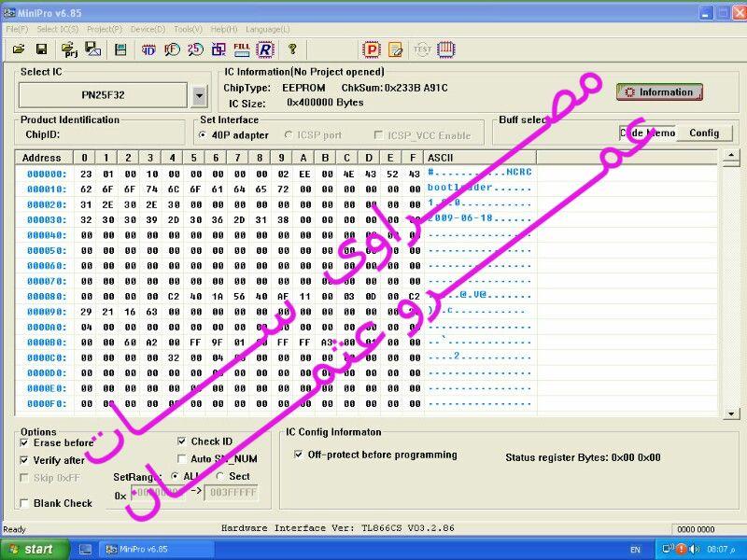This screenshot has width=747, height=560.
Task: Click the range start address field
Action: [x=157, y=493]
